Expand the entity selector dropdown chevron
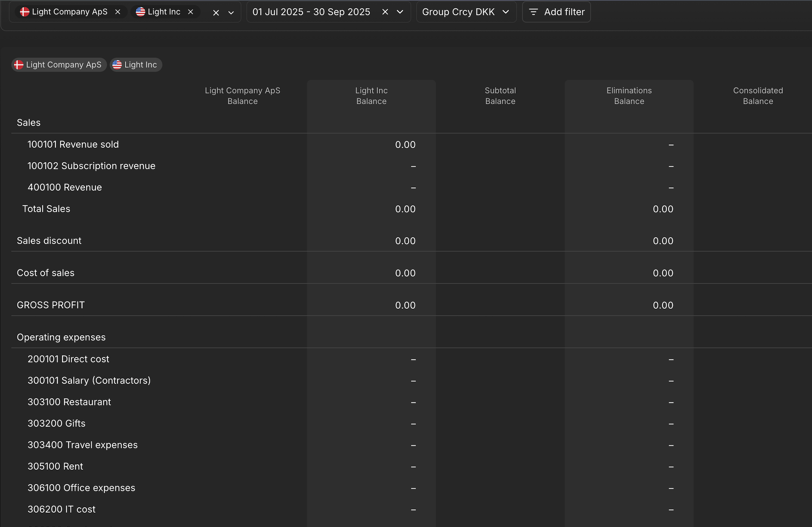The width and height of the screenshot is (812, 527). (231, 13)
